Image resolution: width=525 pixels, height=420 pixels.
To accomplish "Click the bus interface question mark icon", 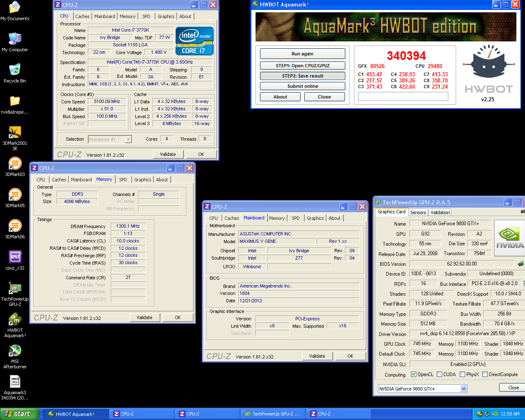I will pyautogui.click(x=524, y=283).
